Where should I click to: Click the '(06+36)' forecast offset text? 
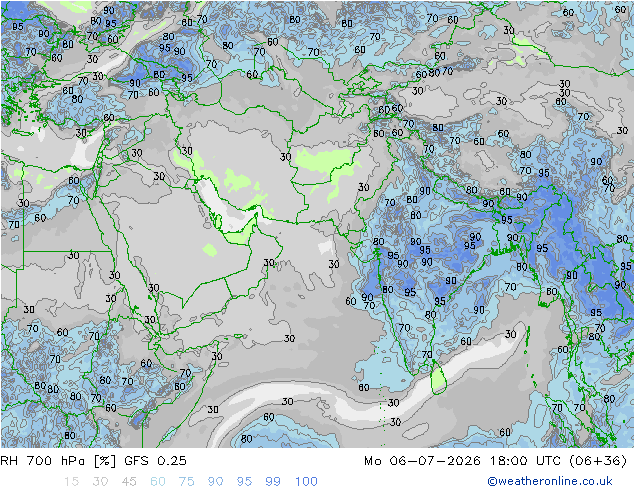598,461
